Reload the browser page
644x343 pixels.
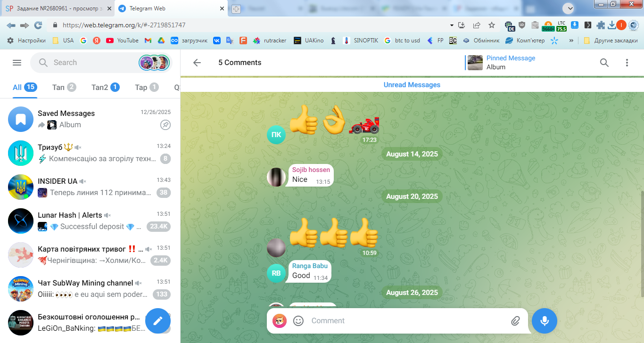point(38,25)
